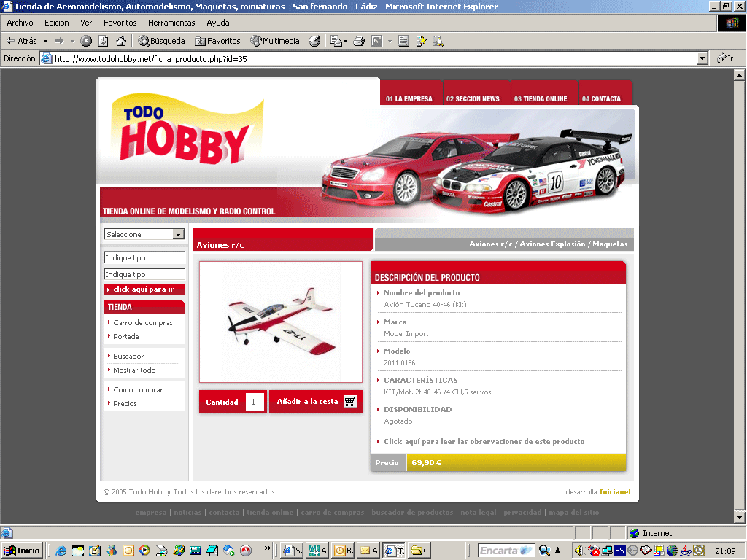Expand the Seleccione dropdown
This screenshot has width=747, height=560.
pyautogui.click(x=178, y=235)
